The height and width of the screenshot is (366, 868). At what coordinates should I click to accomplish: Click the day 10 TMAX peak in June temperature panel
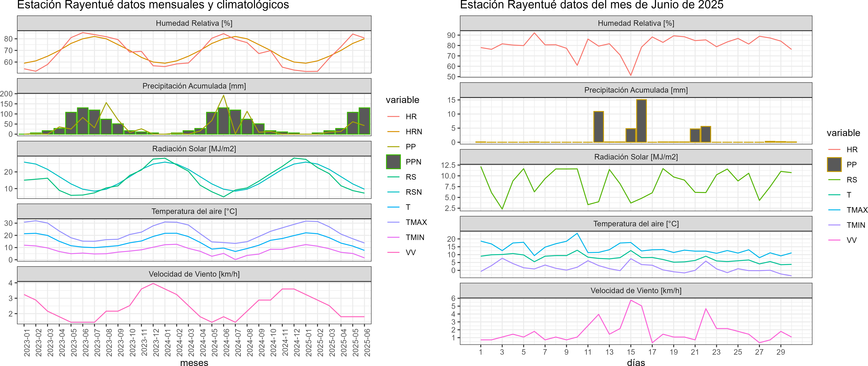point(577,233)
